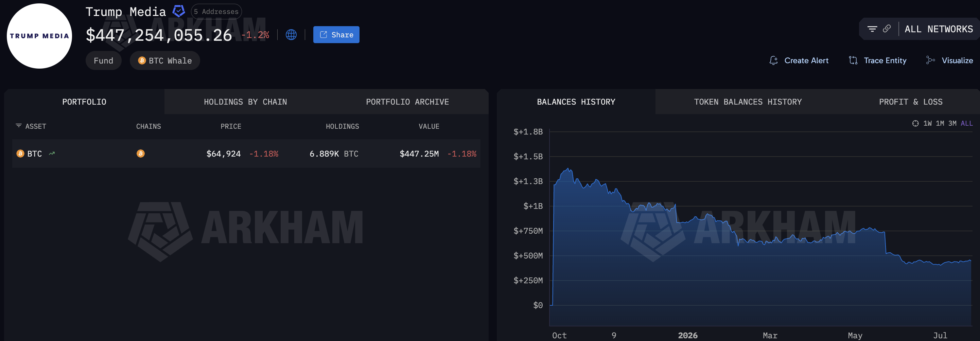Image resolution: width=980 pixels, height=341 pixels.
Task: Open the Profit & Loss tab
Action: (x=911, y=102)
